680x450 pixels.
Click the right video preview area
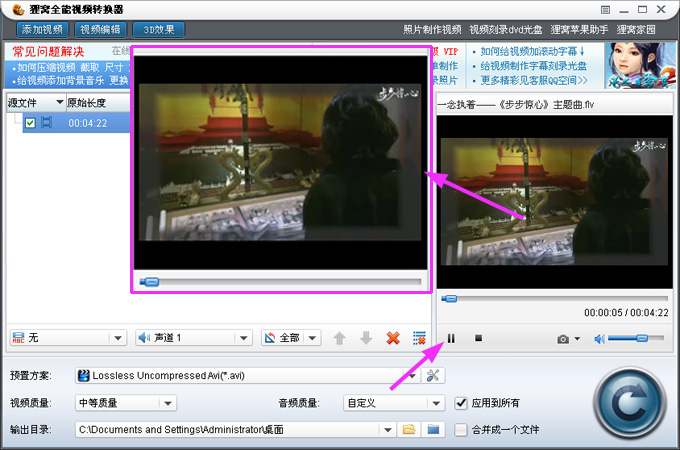coord(554,202)
